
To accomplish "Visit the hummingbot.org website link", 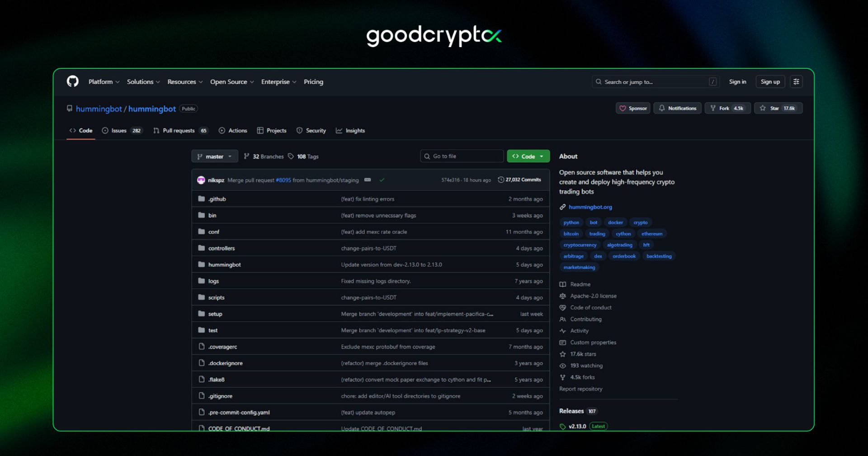I will pyautogui.click(x=590, y=207).
